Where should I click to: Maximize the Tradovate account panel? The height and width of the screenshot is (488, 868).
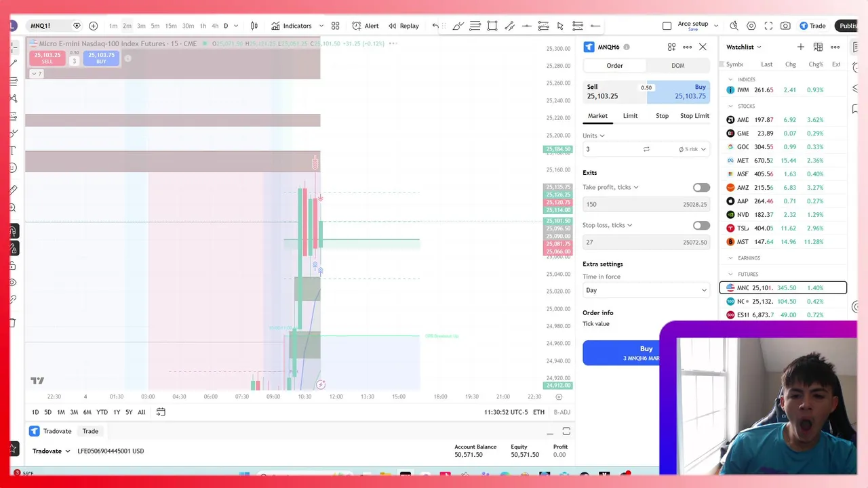click(x=566, y=431)
